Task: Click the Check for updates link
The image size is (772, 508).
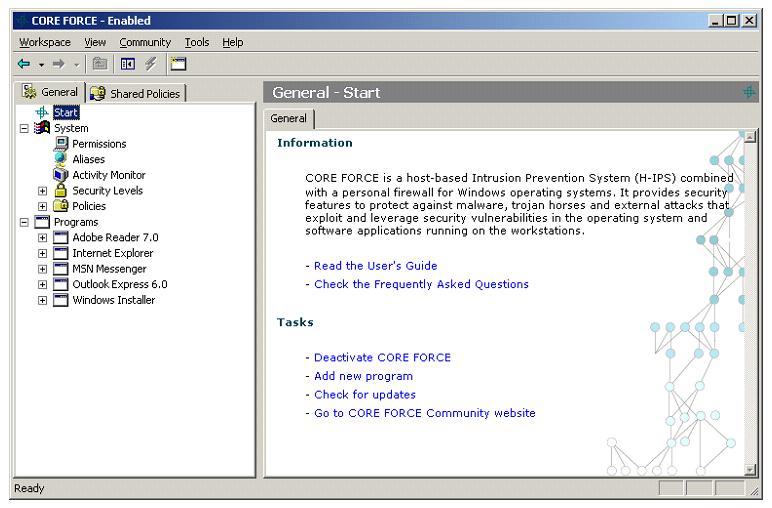Action: (x=364, y=394)
